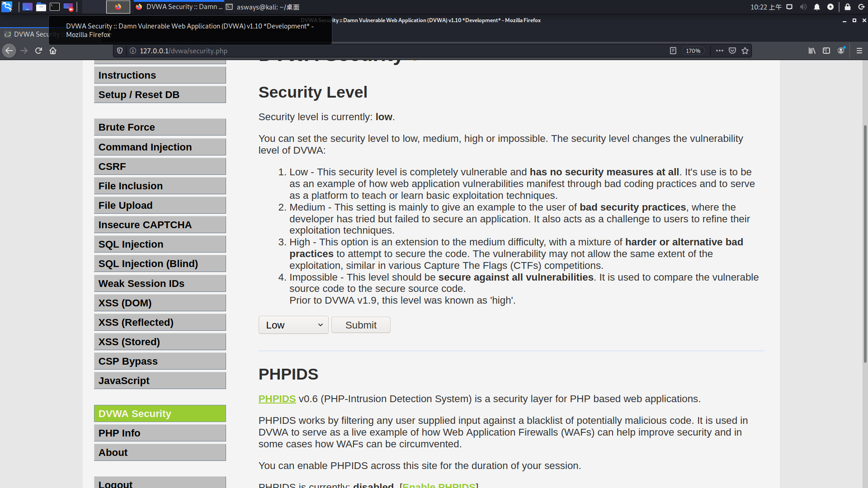The image size is (868, 488).
Task: Click the tracking protection shield icon
Action: click(x=120, y=51)
